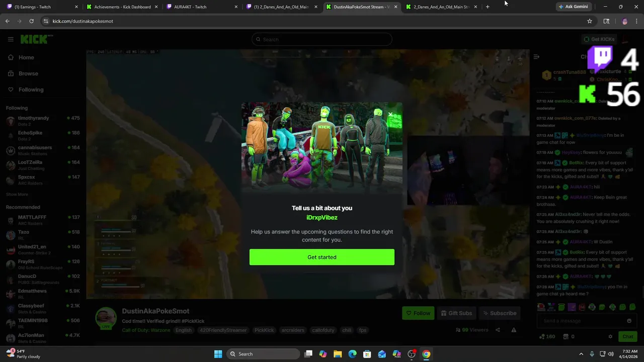This screenshot has width=644, height=362.
Task: Open Tazo recommended channel
Action: pyautogui.click(x=43, y=235)
